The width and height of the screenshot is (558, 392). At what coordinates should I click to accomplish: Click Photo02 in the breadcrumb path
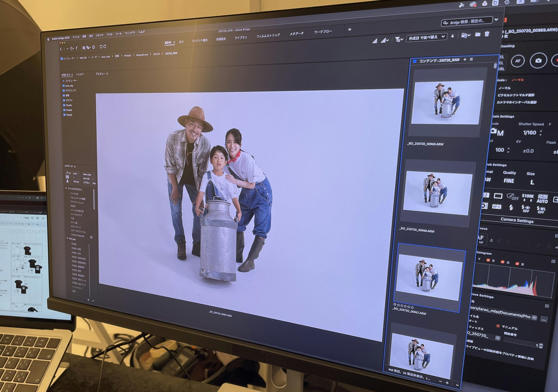tap(128, 56)
